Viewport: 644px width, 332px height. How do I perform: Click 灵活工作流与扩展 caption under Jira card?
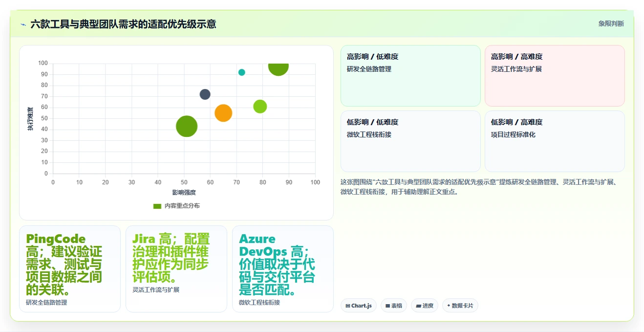click(x=156, y=290)
